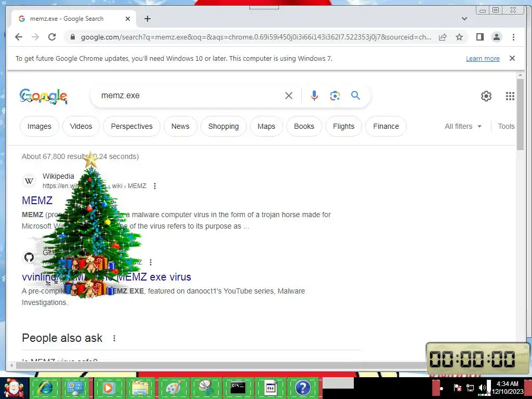The image size is (532, 399).
Task: Show News results
Action: pyautogui.click(x=180, y=126)
